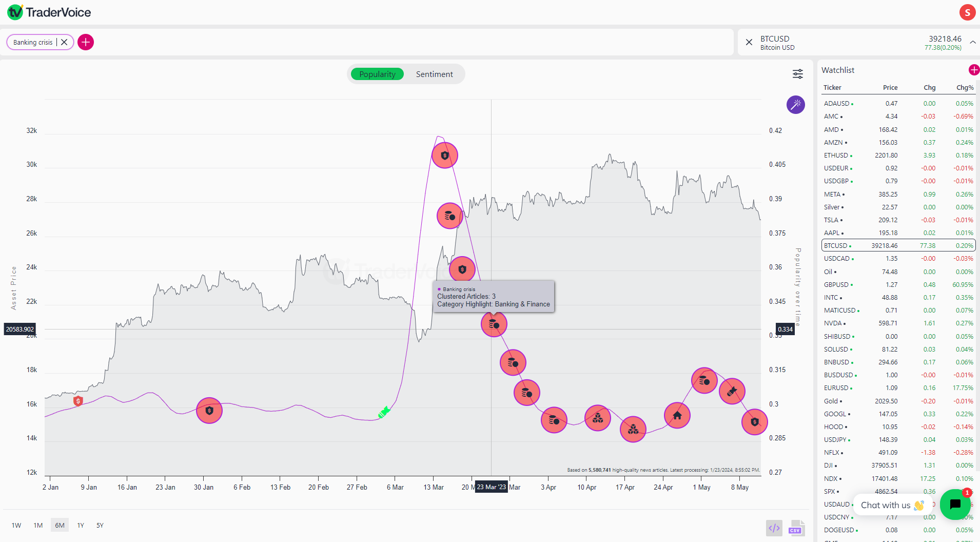Select AMC in the watchlist

tap(898, 117)
